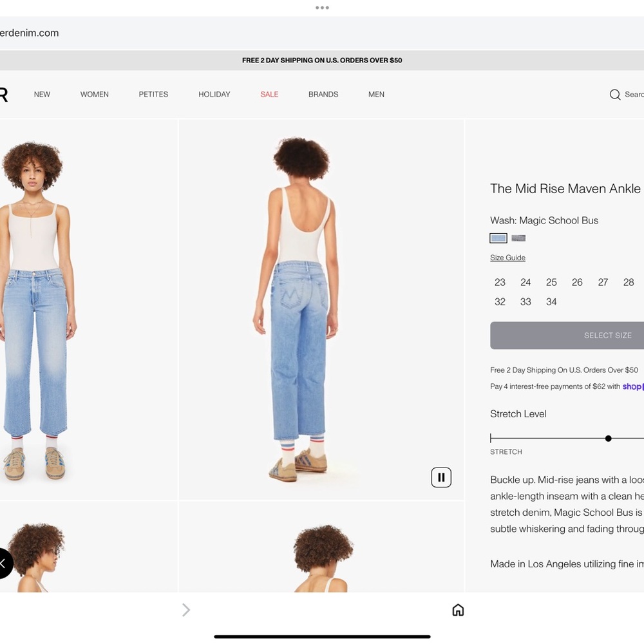
Task: Choose size 26
Action: point(577,282)
